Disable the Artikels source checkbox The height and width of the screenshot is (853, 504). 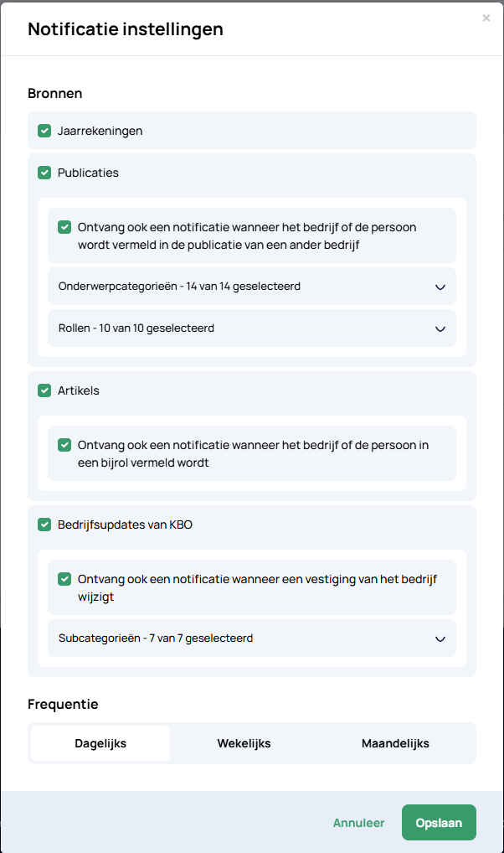click(x=44, y=390)
